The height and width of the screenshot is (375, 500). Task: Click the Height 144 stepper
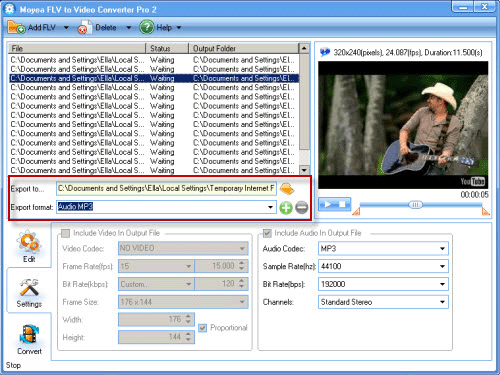[x=188, y=337]
